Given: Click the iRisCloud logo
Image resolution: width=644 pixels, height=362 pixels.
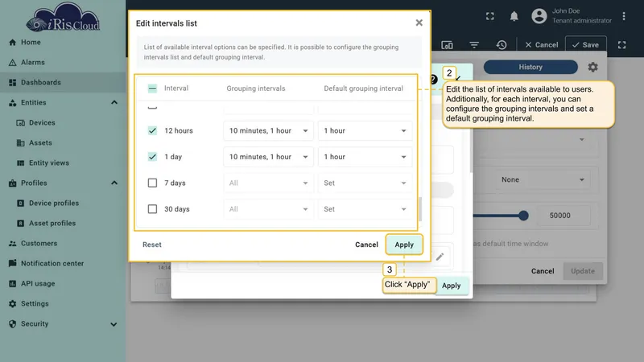Looking at the screenshot, I should 63,17.
